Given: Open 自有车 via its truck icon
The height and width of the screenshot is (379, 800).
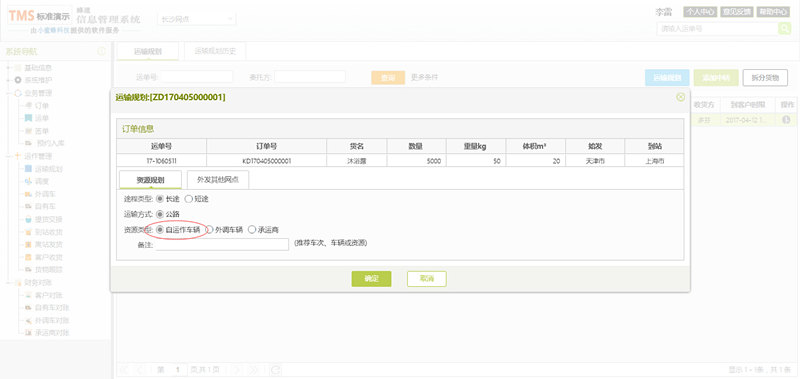Looking at the screenshot, I should click(x=29, y=207).
